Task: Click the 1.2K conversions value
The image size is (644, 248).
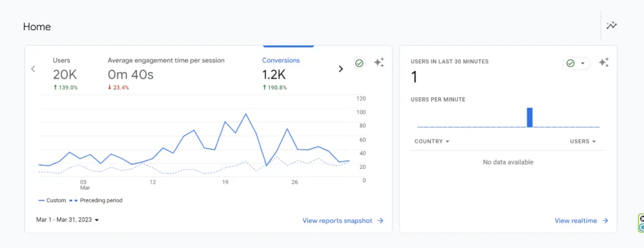Action: 274,75
